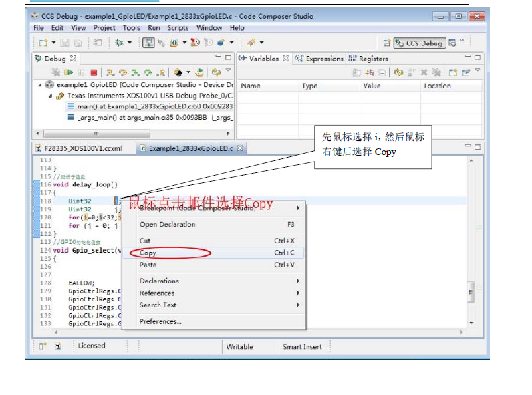This screenshot has width=532, height=395.
Task: Choose Cut in the context menu
Action: pos(213,241)
